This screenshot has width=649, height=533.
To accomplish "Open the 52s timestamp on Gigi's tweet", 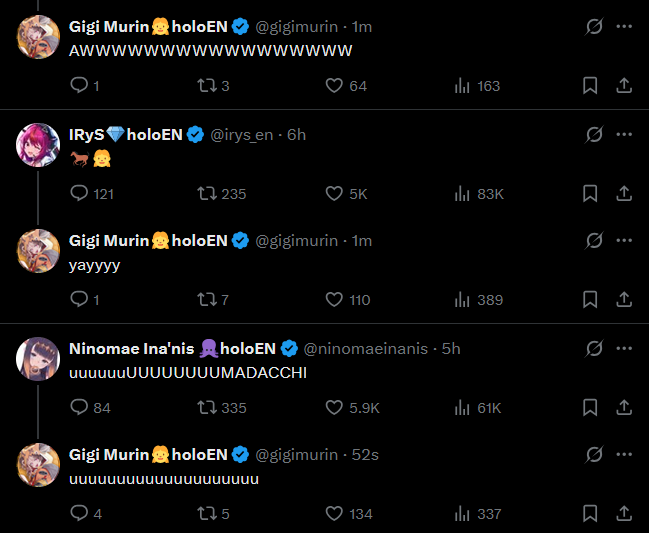I will (x=365, y=456).
